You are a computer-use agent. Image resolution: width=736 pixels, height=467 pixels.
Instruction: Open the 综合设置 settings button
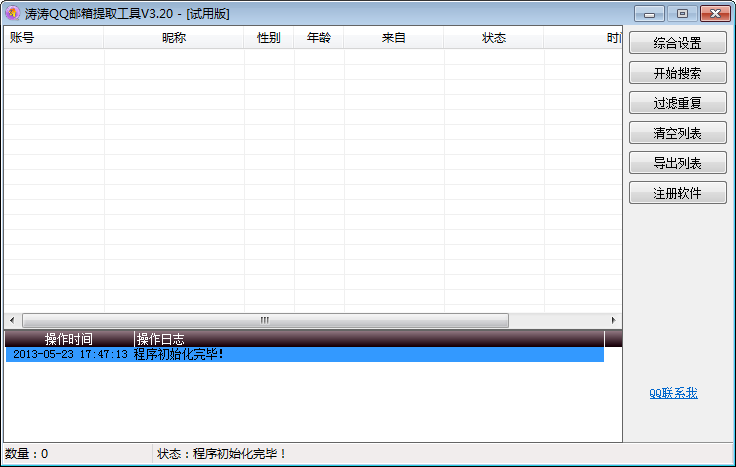pyautogui.click(x=677, y=43)
